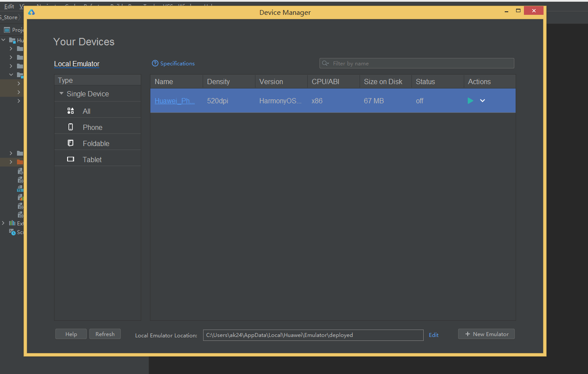Click the Type column header
The height and width of the screenshot is (374, 588).
[98, 80]
